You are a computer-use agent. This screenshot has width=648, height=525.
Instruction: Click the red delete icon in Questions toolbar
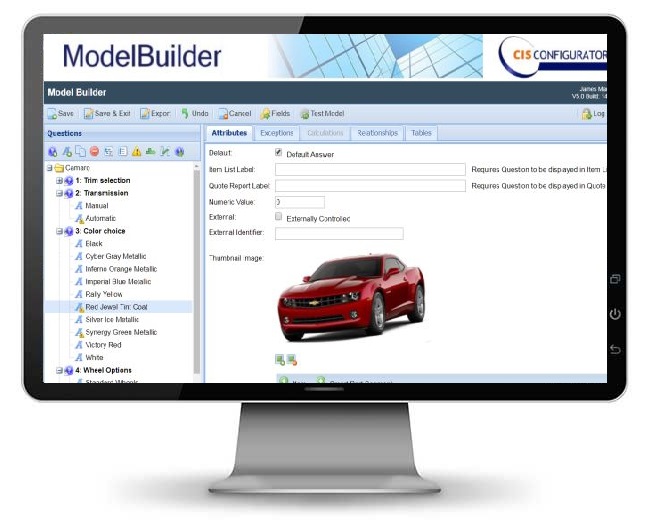tap(94, 152)
